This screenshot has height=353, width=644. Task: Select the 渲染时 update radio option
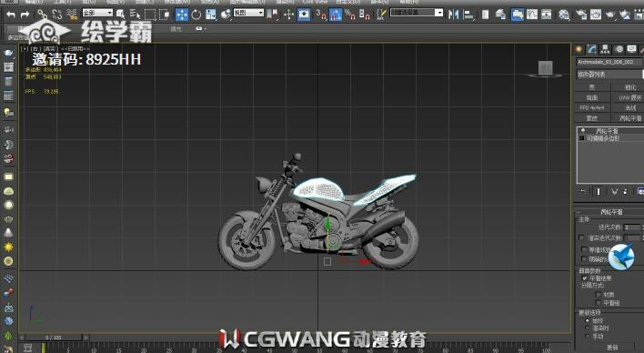pos(588,328)
